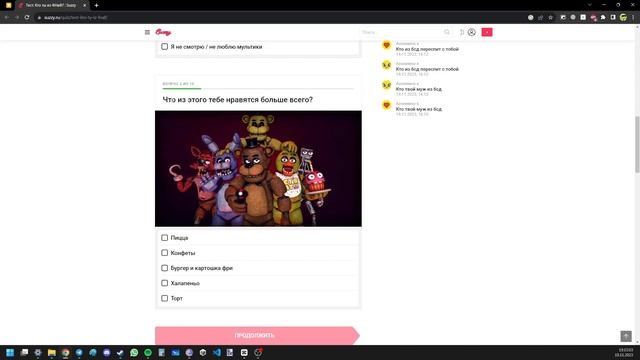Open Chrome profile avatar

coord(623,18)
